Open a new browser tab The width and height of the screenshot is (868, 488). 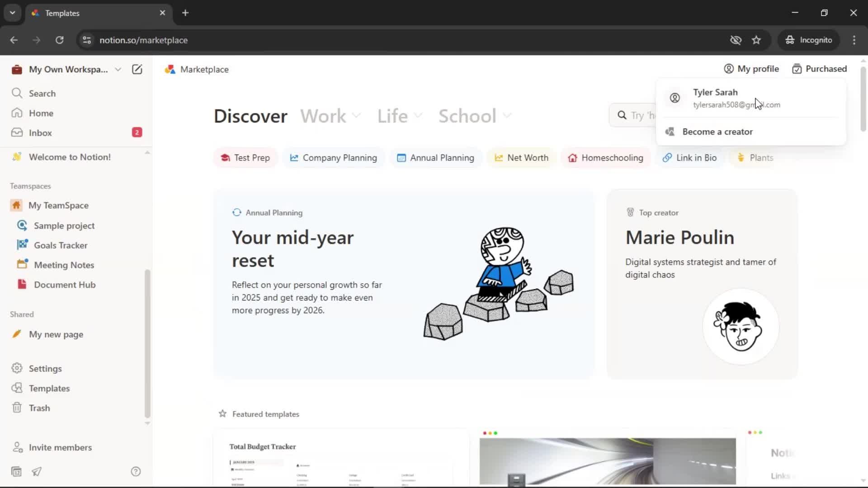pyautogui.click(x=185, y=13)
